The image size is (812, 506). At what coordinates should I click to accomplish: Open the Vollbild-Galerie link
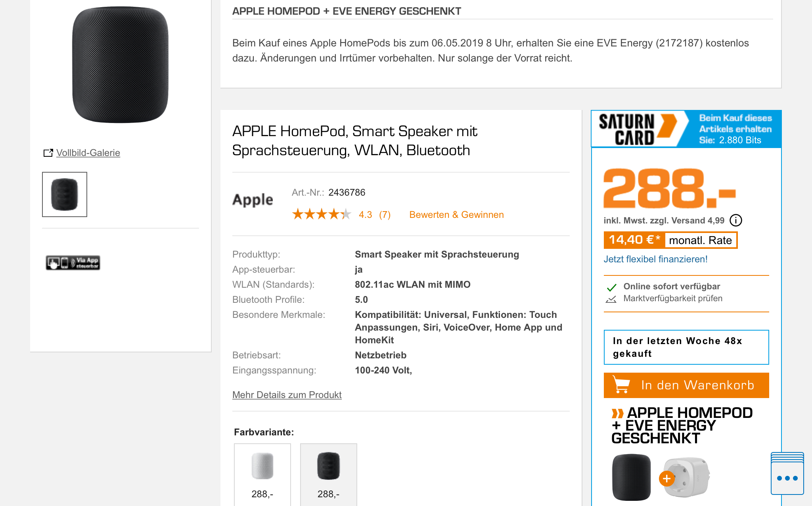pyautogui.click(x=88, y=153)
